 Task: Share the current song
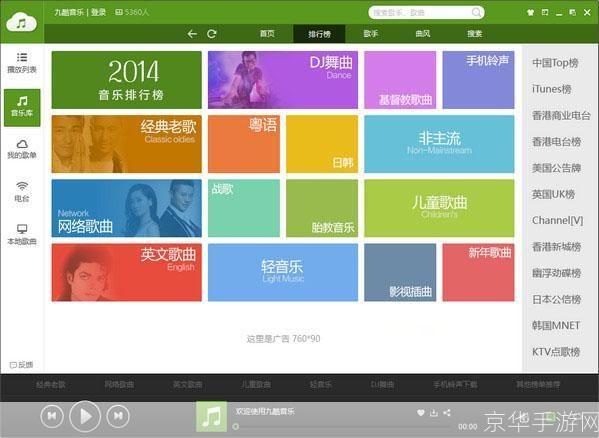click(447, 412)
